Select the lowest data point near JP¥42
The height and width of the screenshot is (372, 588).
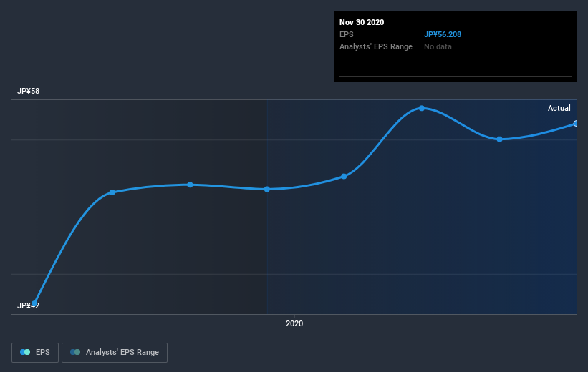pos(34,303)
